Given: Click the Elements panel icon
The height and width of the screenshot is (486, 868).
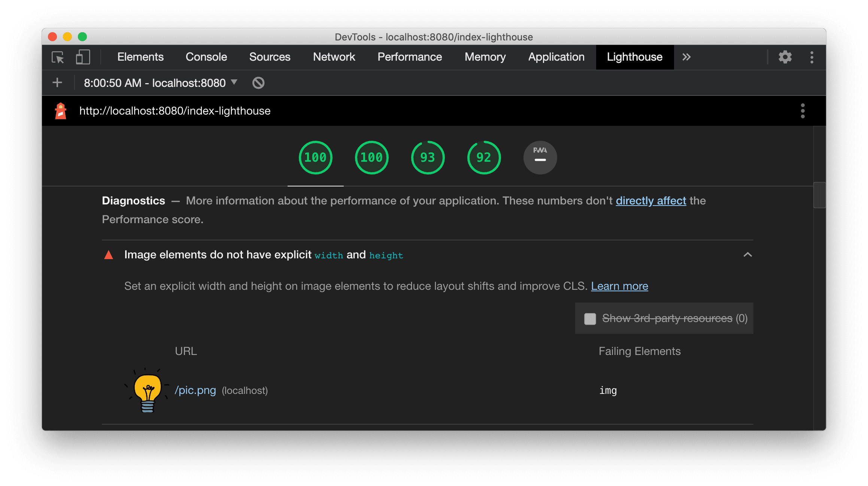Looking at the screenshot, I should coord(140,56).
